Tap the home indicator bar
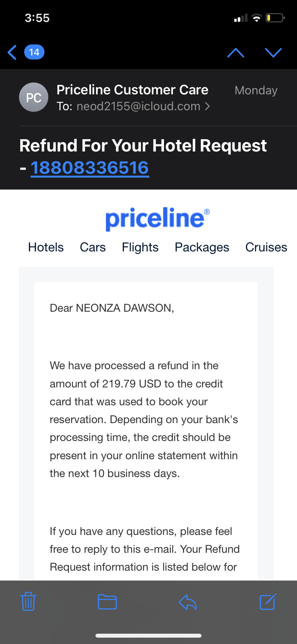 [x=148, y=636]
